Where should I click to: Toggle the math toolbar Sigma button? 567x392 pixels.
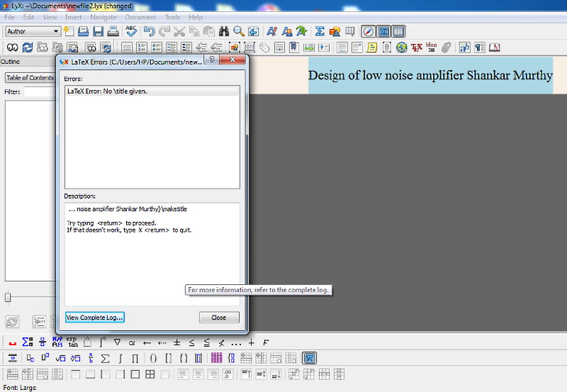(383, 31)
